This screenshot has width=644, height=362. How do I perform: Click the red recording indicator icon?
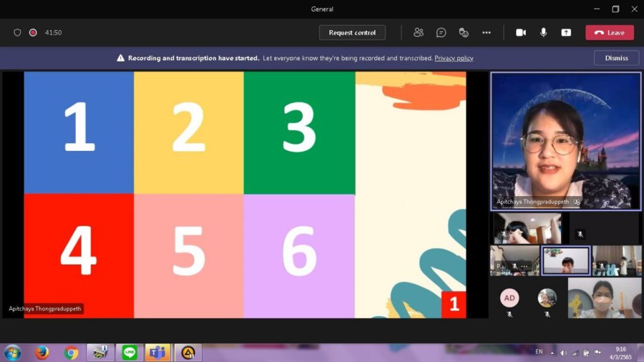pyautogui.click(x=33, y=33)
